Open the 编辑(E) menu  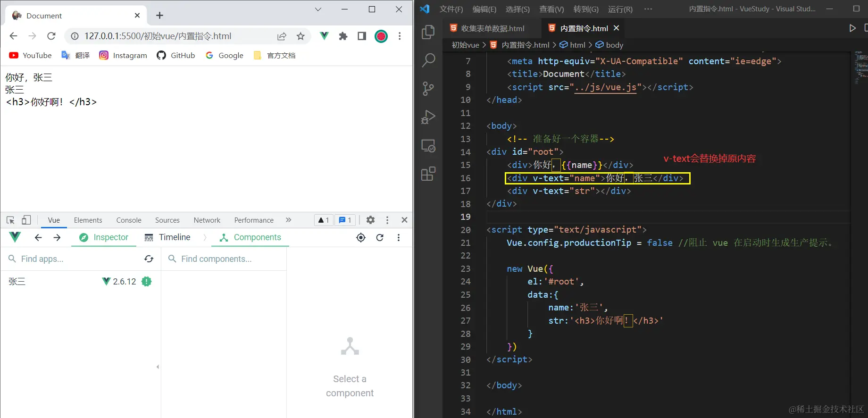click(484, 9)
